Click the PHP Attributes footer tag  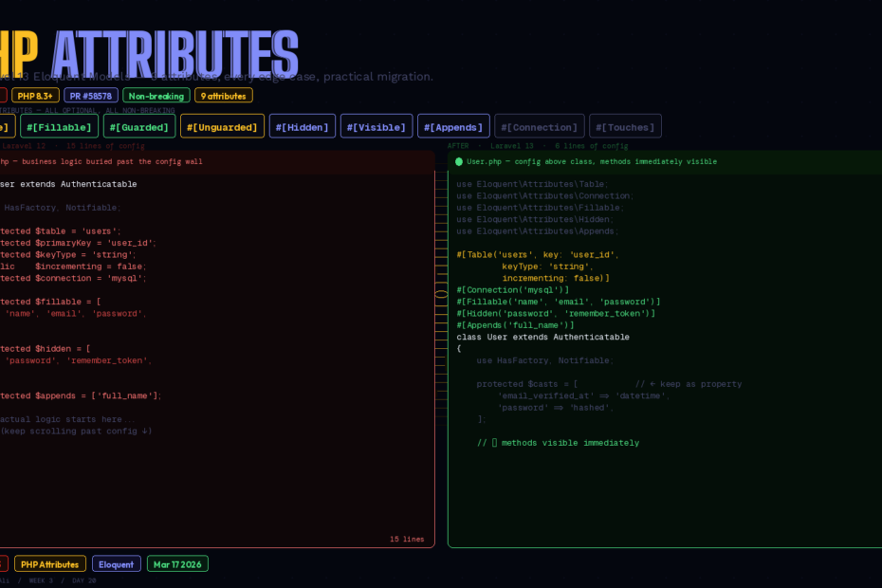pyautogui.click(x=50, y=564)
